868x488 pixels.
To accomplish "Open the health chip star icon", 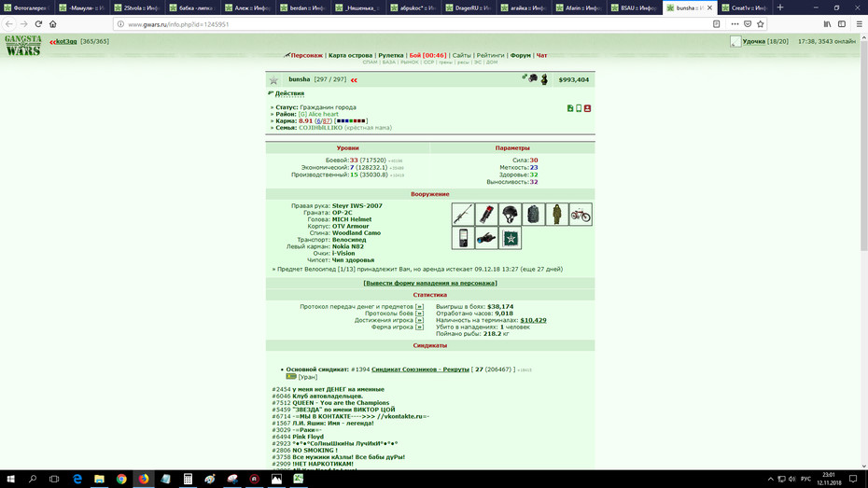I will (x=510, y=238).
